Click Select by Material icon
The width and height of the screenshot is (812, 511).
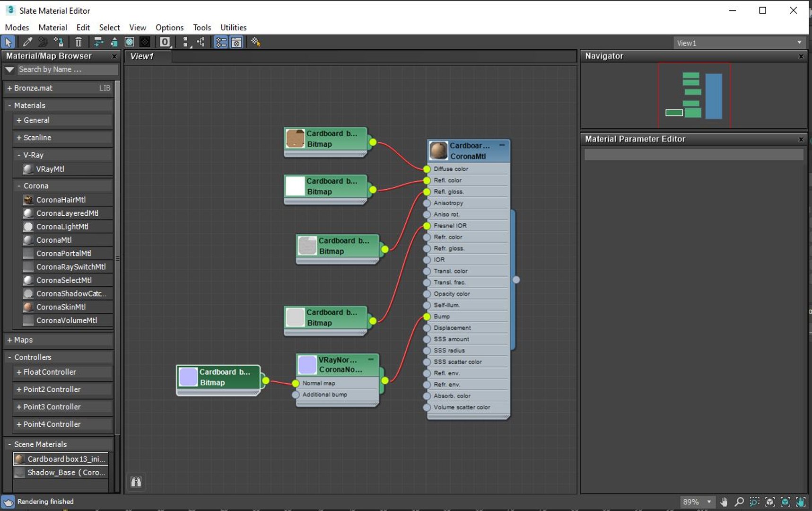[x=256, y=42]
